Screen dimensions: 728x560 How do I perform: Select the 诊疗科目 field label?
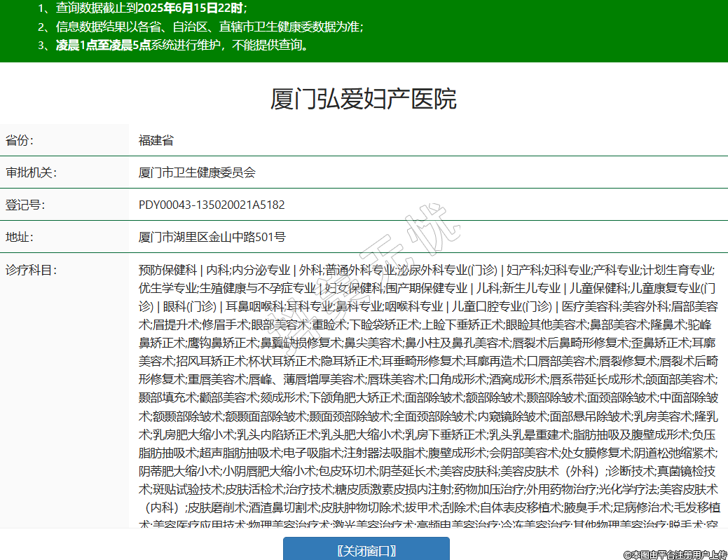tap(31, 270)
